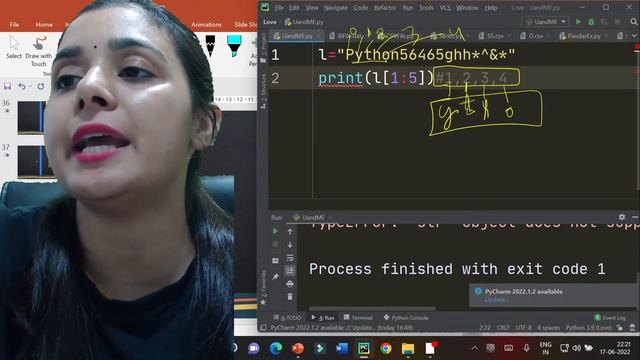
Task: Click Love breadcrumb in navigation bar
Action: [270, 22]
